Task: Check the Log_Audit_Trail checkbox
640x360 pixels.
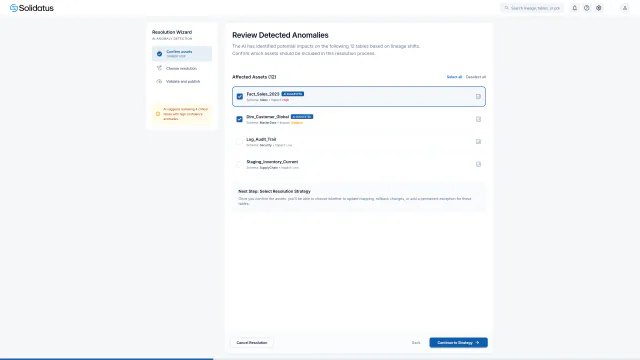Action: [240, 142]
